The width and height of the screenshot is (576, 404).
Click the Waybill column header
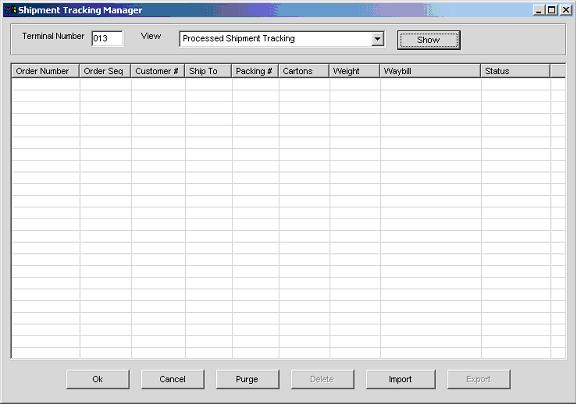430,71
